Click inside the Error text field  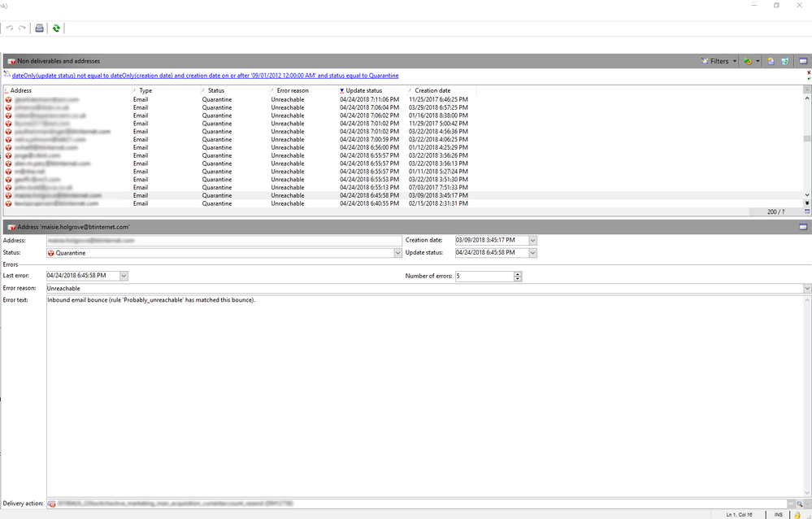pos(406,390)
